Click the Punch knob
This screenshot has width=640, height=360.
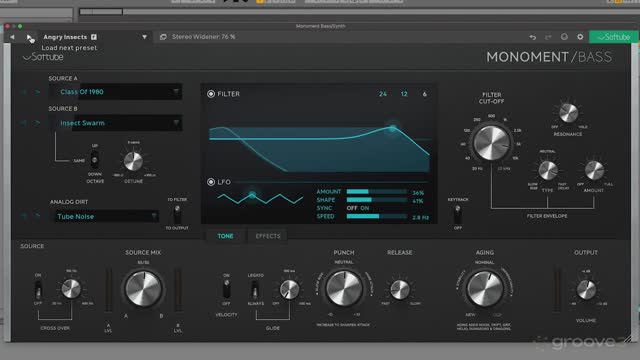[344, 288]
